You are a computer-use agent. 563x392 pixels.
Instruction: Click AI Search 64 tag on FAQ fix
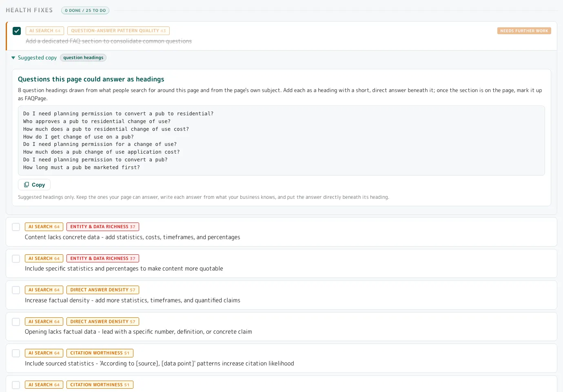tap(45, 31)
